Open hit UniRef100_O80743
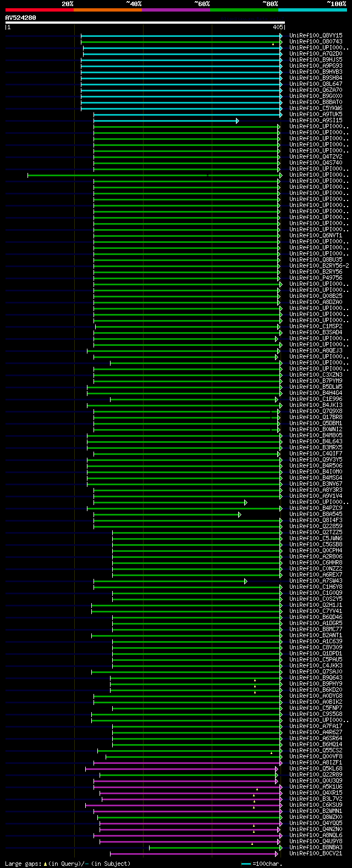This screenshot has height=868, width=352. pyautogui.click(x=316, y=41)
